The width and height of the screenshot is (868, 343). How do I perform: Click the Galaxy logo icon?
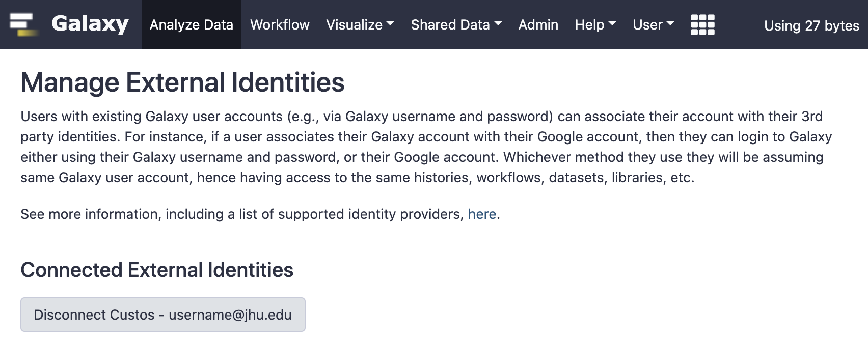[23, 24]
